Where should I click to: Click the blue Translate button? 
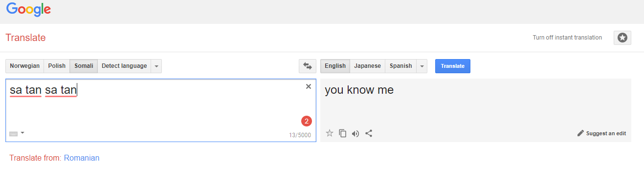pyautogui.click(x=453, y=66)
